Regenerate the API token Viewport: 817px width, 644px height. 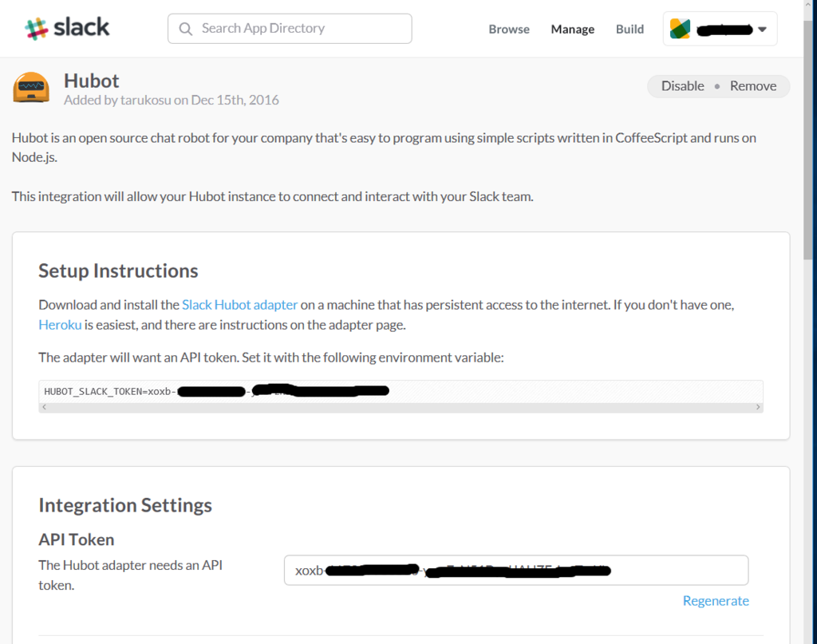tap(716, 601)
